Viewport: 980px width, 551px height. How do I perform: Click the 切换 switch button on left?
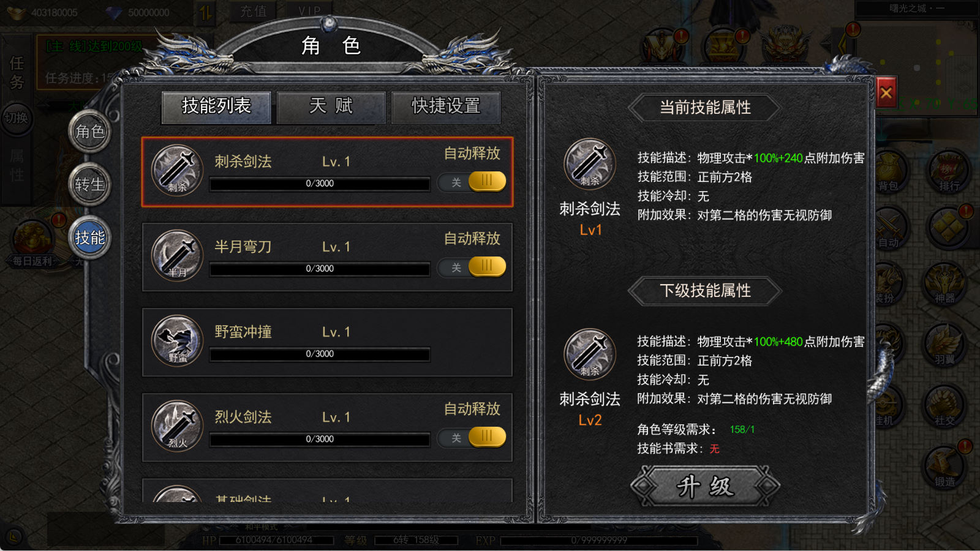point(16,118)
